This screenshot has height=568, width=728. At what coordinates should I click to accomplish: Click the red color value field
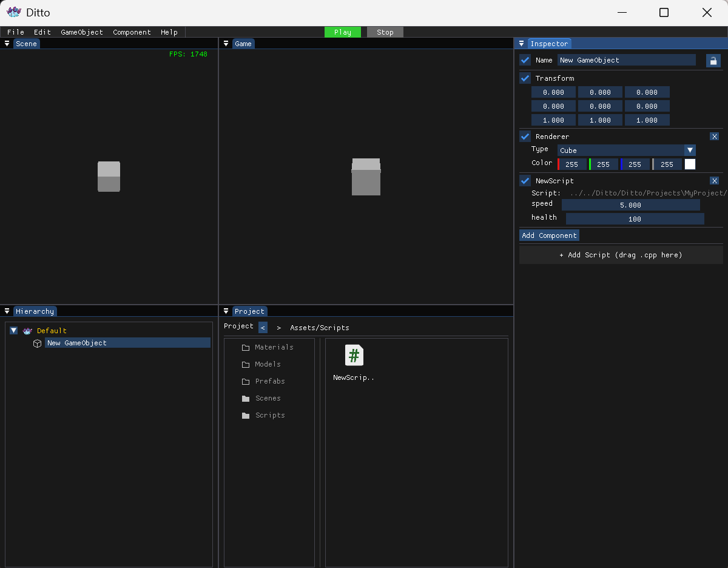pyautogui.click(x=572, y=164)
